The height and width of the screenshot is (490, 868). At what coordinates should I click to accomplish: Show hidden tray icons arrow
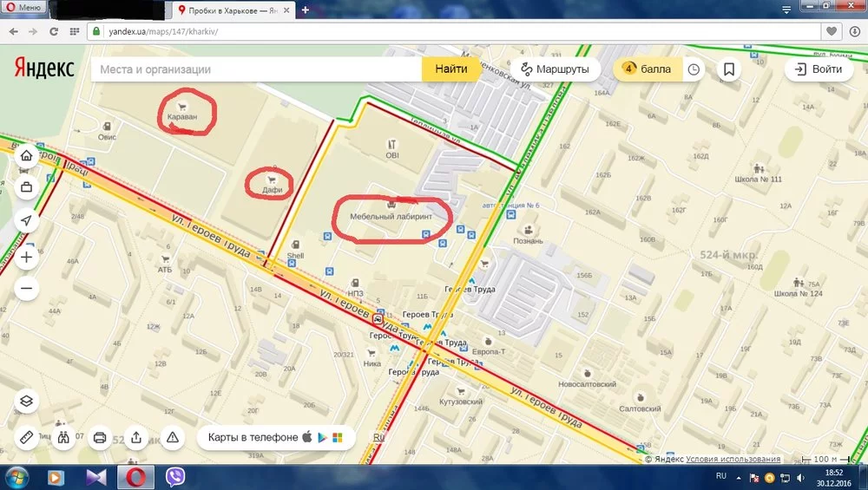[739, 477]
